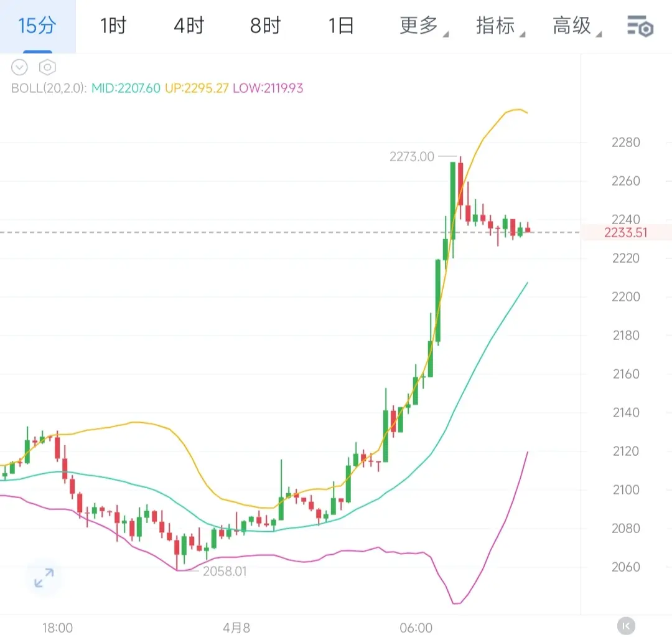Click the 2280 price axis label

626,143
